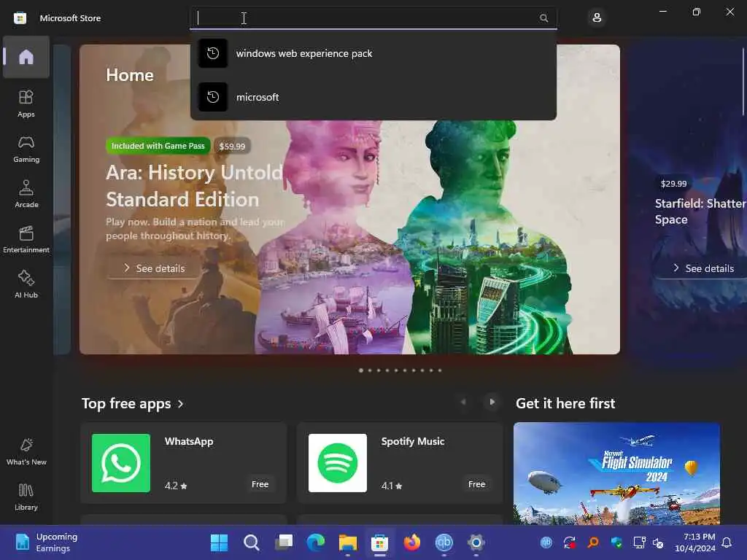
Task: Open File Explorer from taskbar
Action: point(348,542)
